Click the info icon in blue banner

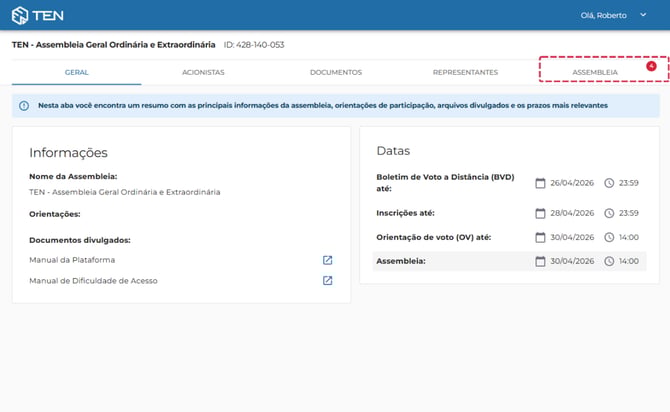tap(23, 106)
